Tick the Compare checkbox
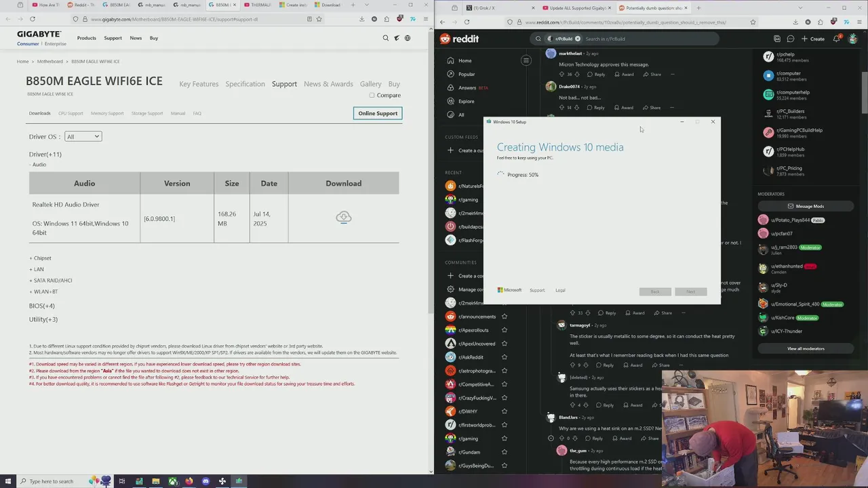The width and height of the screenshot is (868, 488). point(372,95)
